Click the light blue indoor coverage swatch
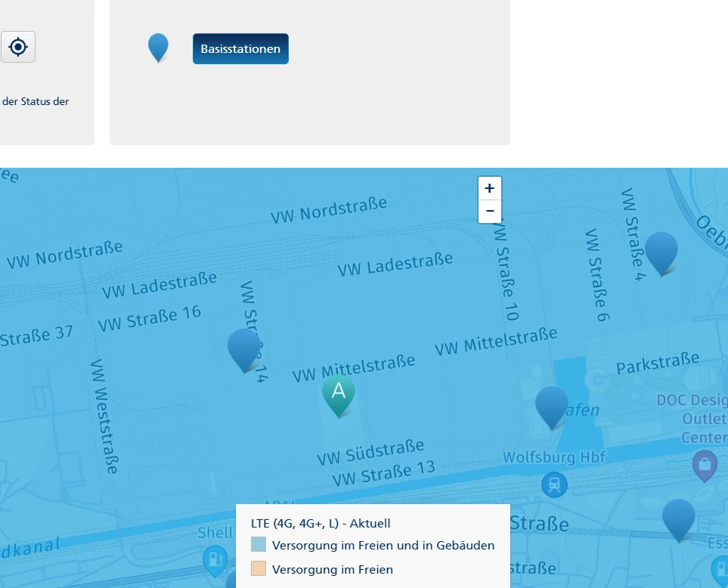The width and height of the screenshot is (728, 588). pyautogui.click(x=259, y=544)
